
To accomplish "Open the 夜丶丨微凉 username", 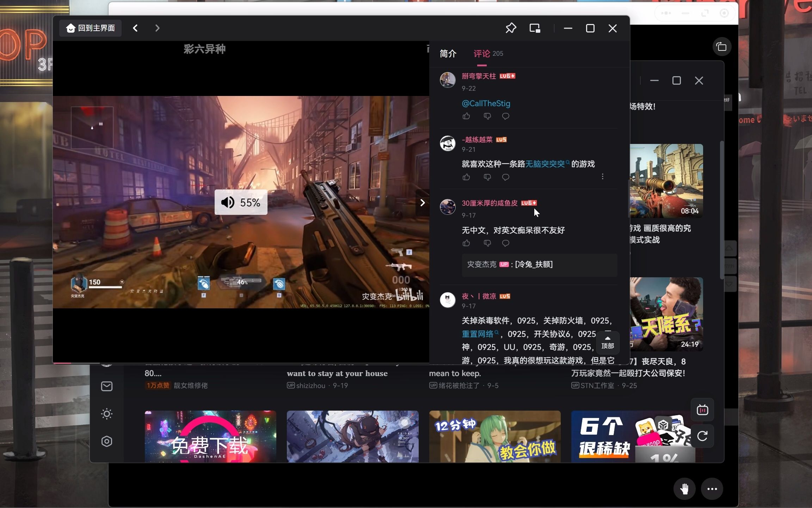I will 479,296.
